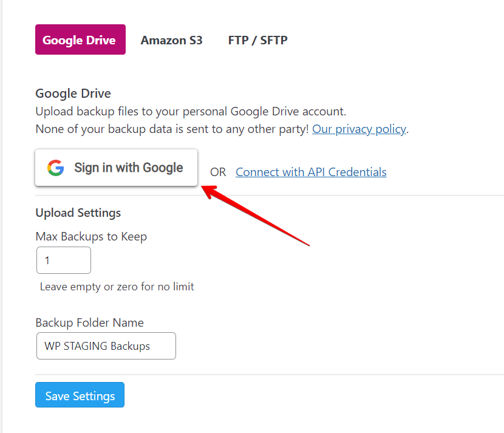Open Our privacy policy link
The image size is (504, 433).
tap(359, 129)
